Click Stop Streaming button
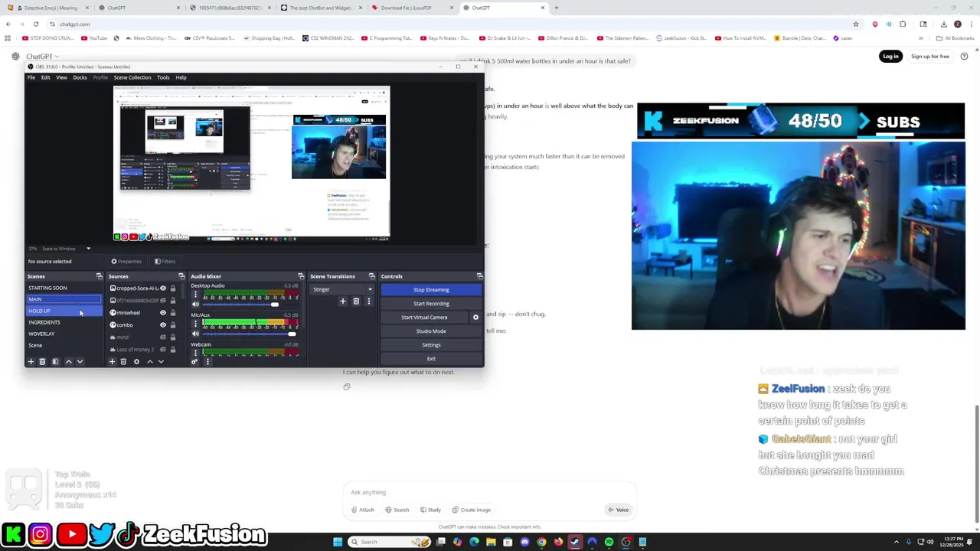This screenshot has height=551, width=980. tap(431, 290)
